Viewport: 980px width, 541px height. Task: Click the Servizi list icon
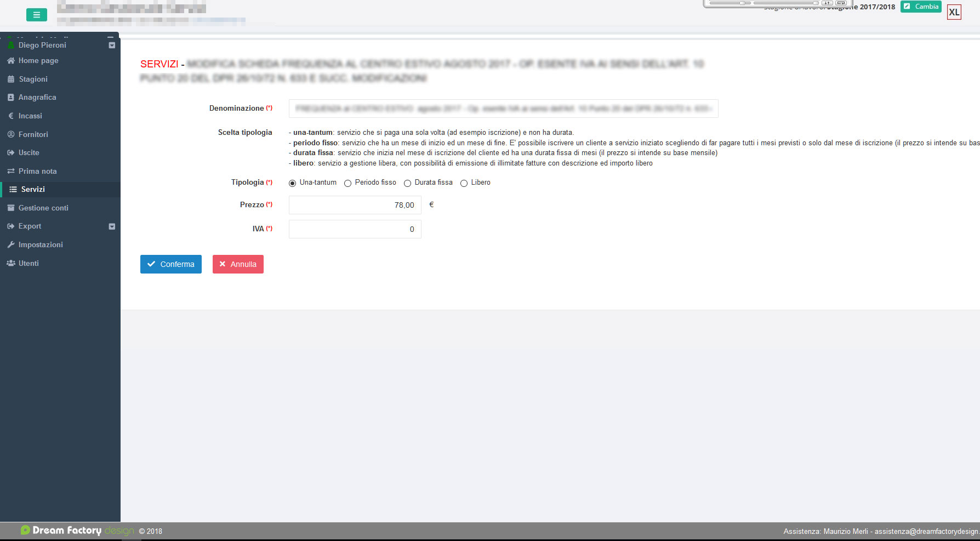(13, 190)
